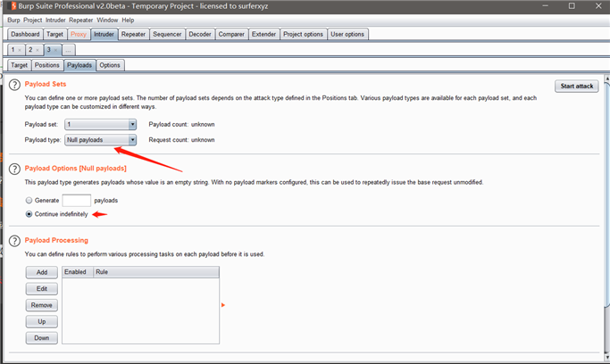Click Up to move rule up
The width and height of the screenshot is (610, 364).
tap(42, 322)
